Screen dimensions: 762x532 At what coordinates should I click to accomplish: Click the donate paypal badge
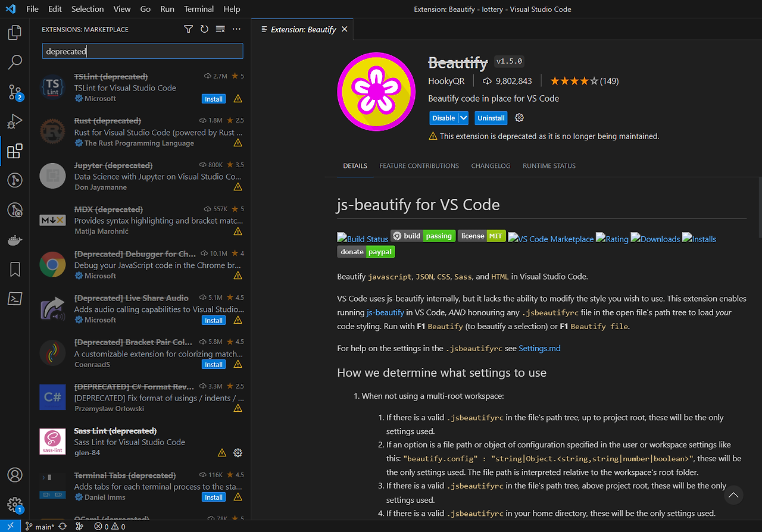366,252
